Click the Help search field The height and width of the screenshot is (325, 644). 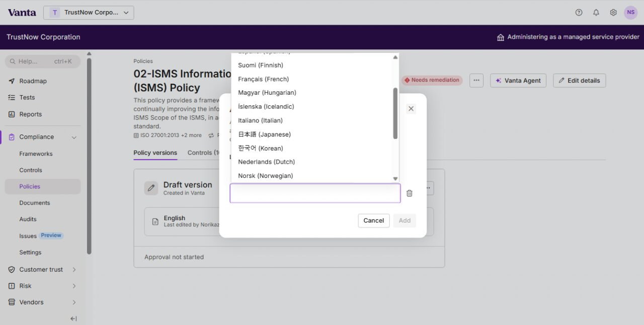pyautogui.click(x=43, y=61)
